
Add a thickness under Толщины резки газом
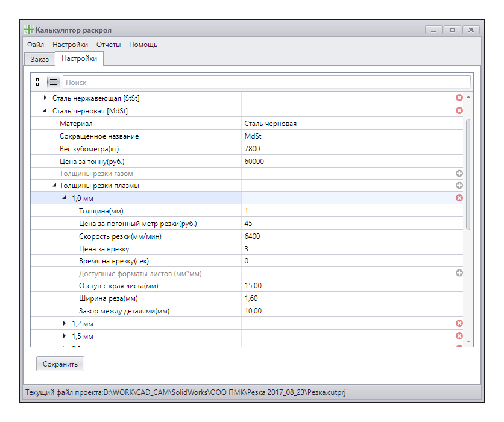click(x=459, y=174)
